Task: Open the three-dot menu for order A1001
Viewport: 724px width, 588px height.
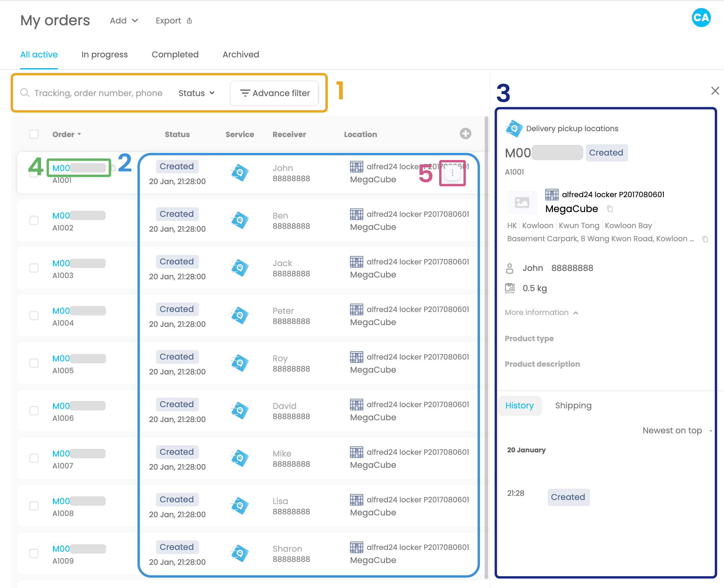Action: (452, 173)
